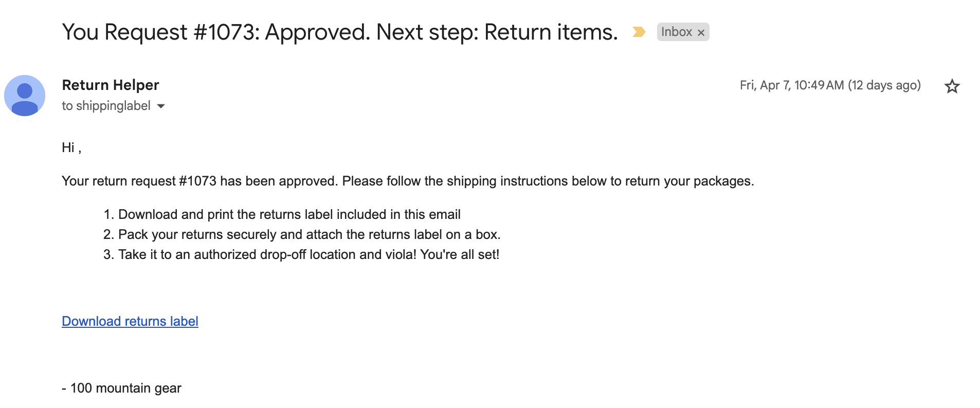
Task: Open the Download returns label link
Action: [x=130, y=321]
